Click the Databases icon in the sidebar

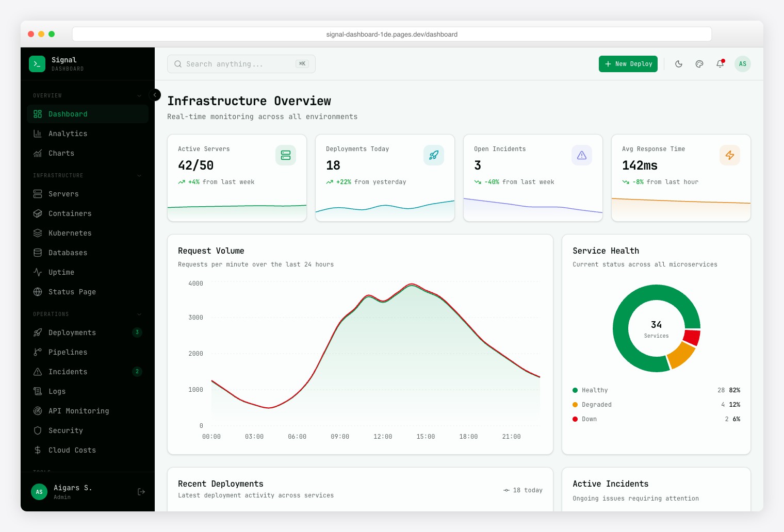38,253
